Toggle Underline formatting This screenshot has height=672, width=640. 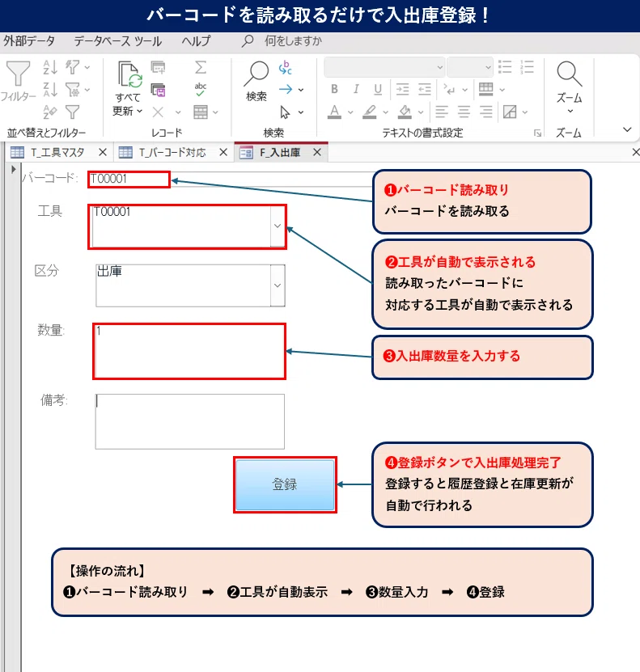[378, 89]
